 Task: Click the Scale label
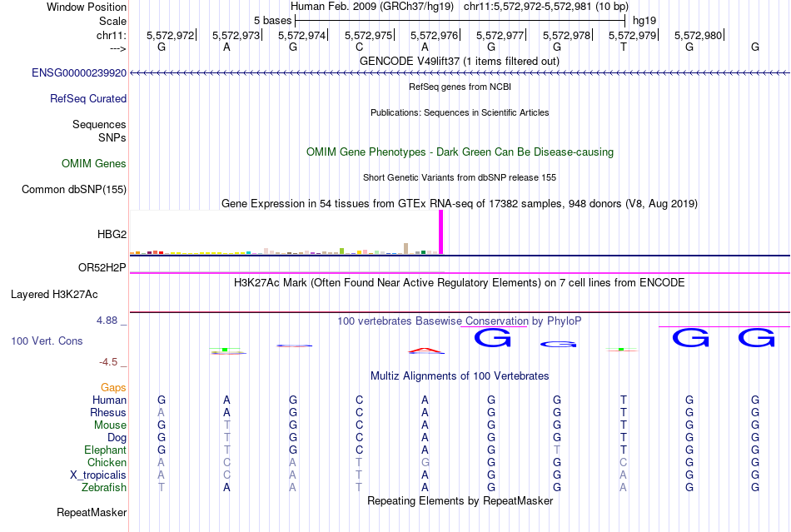[113, 22]
